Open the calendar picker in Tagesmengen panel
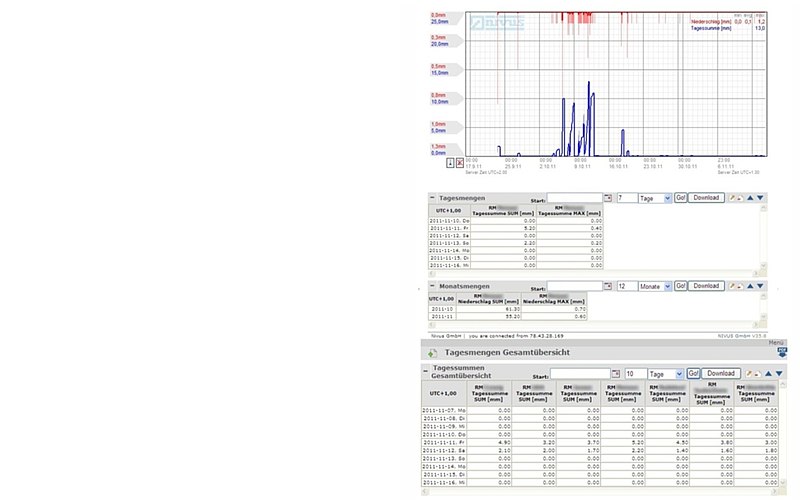The image size is (800, 500). coord(609,199)
